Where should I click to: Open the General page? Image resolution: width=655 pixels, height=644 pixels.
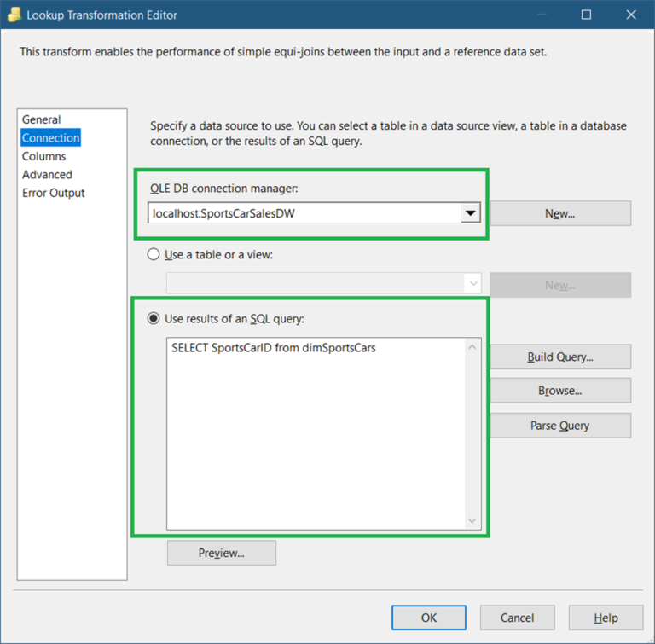point(41,119)
